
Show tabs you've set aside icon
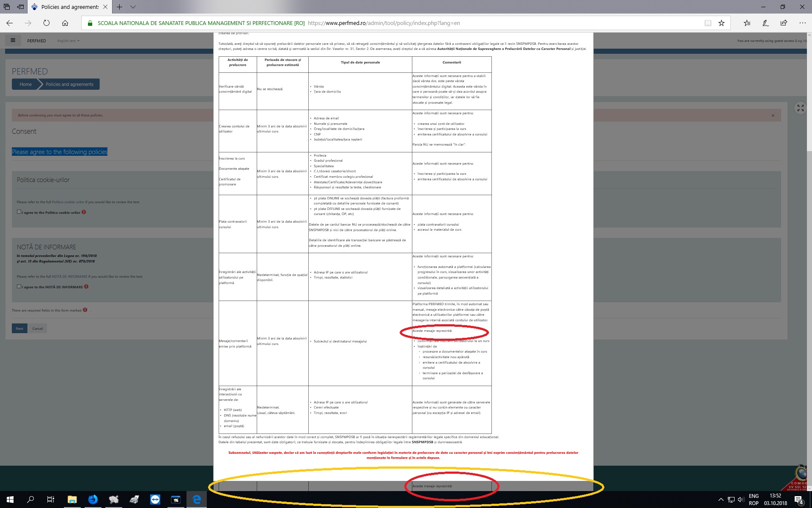7,7
